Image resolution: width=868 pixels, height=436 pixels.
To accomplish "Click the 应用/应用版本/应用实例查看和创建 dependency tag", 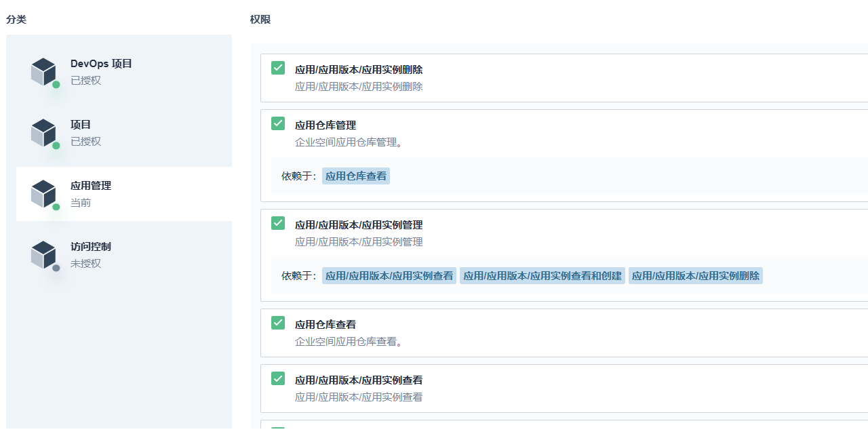I will 542,276.
